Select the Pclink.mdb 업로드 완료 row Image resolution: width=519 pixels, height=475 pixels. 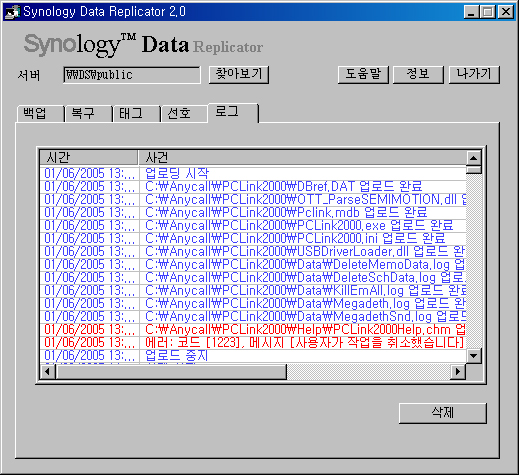pos(253,212)
